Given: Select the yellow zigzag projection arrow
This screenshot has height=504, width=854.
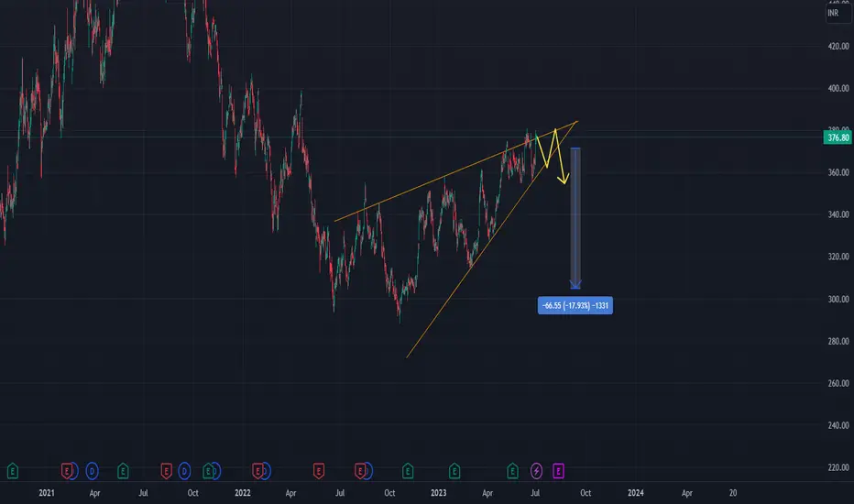Looking at the screenshot, I should pyautogui.click(x=553, y=155).
